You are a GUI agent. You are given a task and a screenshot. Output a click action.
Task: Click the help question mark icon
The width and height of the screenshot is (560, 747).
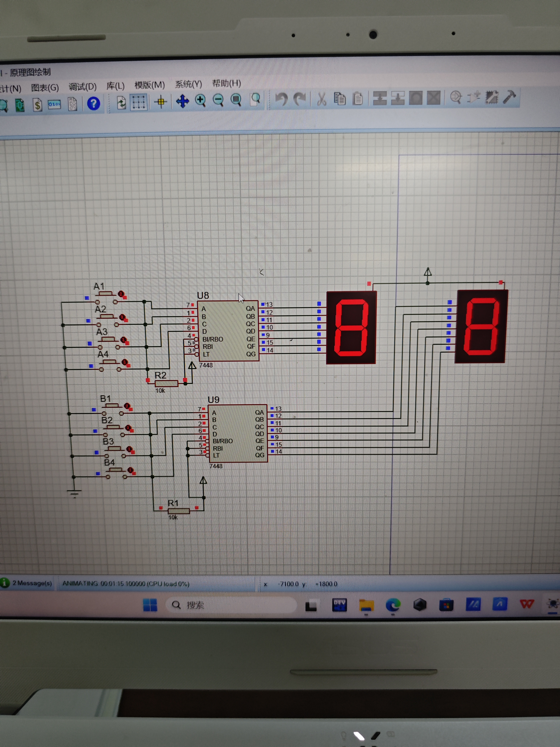point(94,103)
